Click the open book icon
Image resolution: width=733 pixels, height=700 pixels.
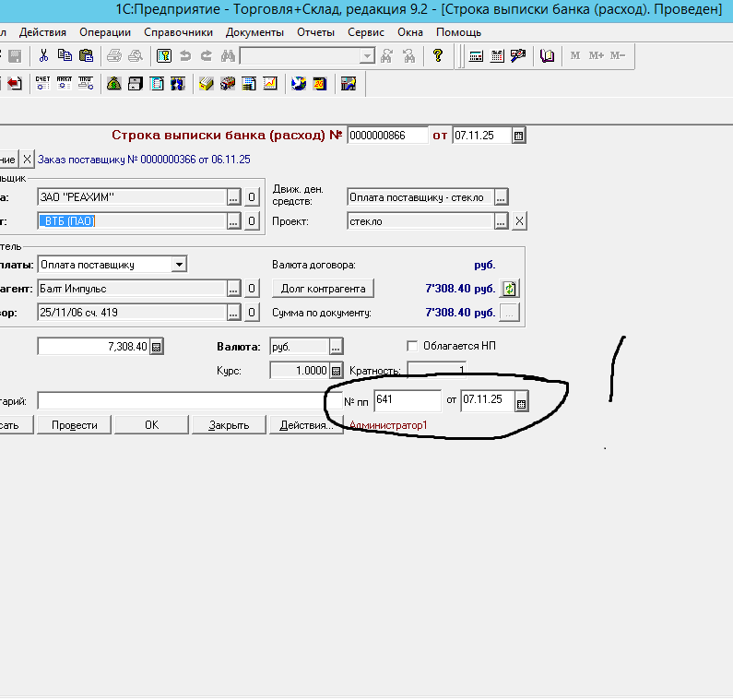(547, 56)
